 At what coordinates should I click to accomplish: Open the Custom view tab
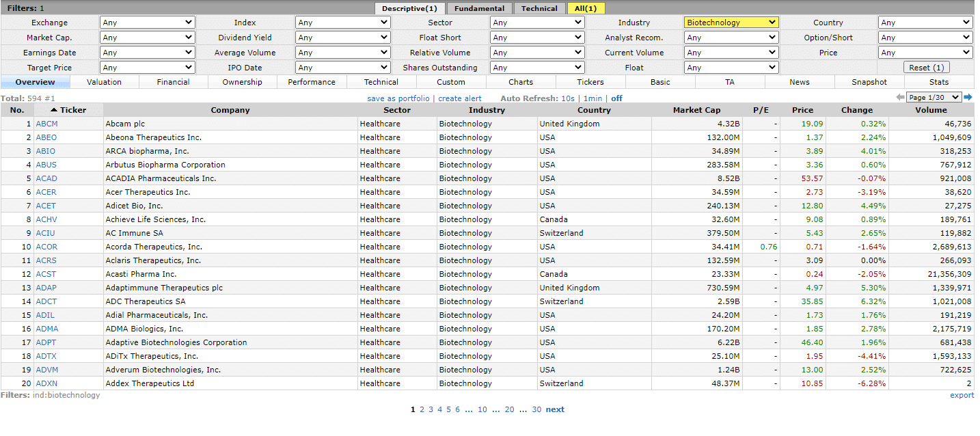(451, 82)
